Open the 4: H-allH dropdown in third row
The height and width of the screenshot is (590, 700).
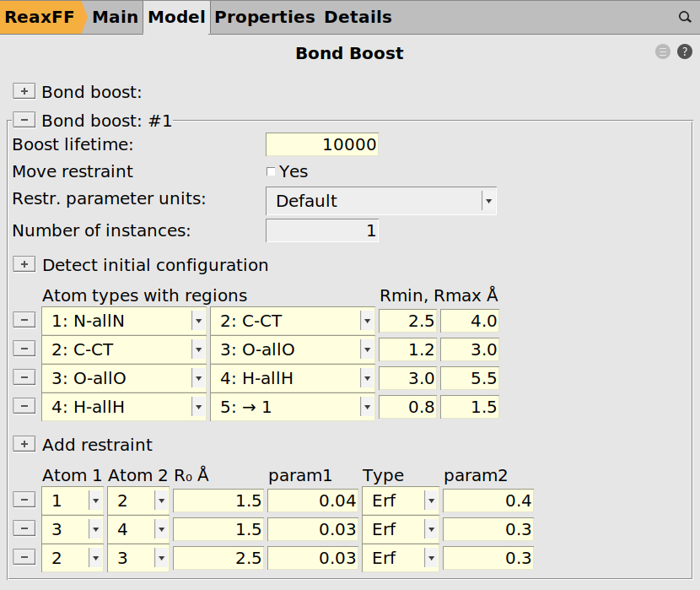point(293,378)
